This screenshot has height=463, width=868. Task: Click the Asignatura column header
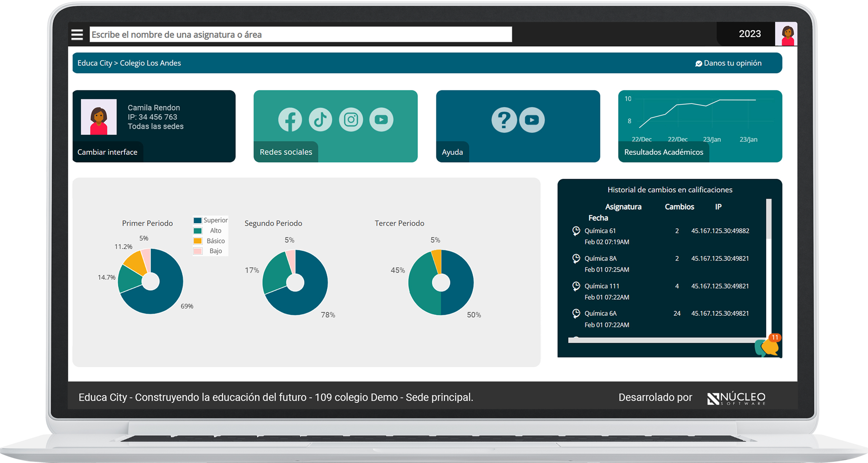(x=623, y=207)
